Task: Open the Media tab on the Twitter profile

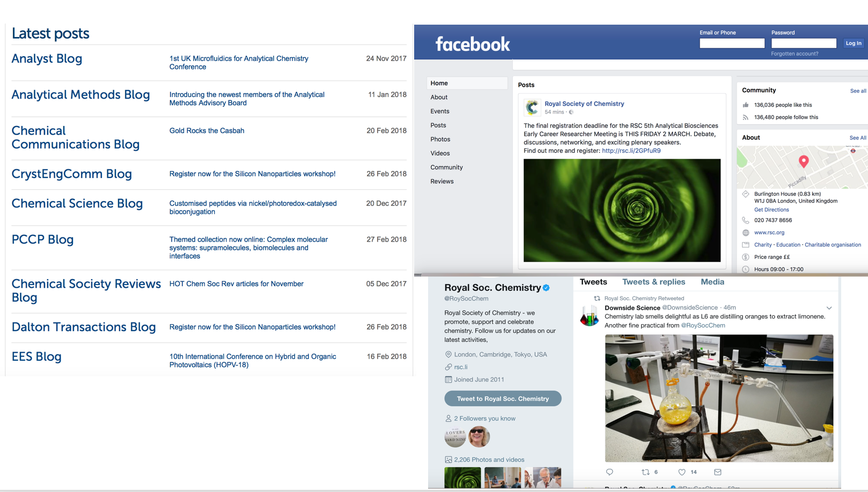Action: [x=712, y=281]
